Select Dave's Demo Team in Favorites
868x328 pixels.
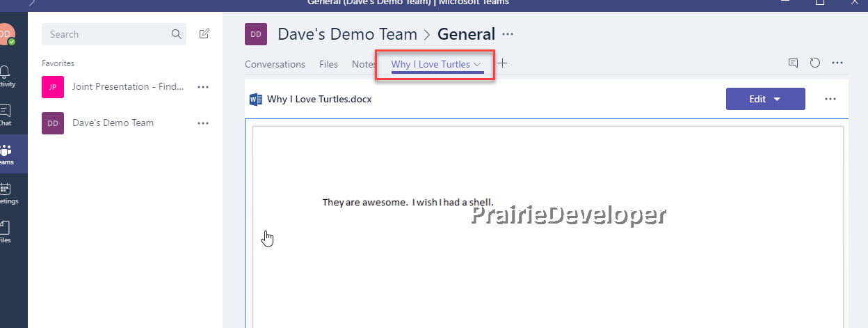[113, 123]
